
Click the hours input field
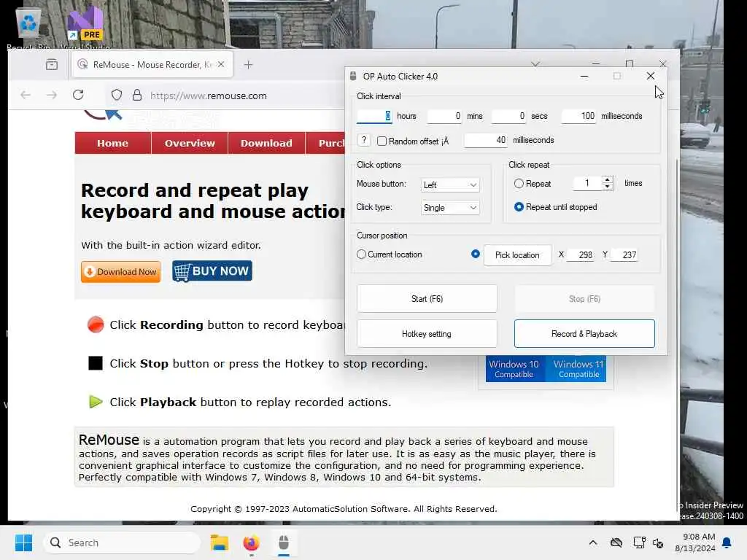[374, 116]
